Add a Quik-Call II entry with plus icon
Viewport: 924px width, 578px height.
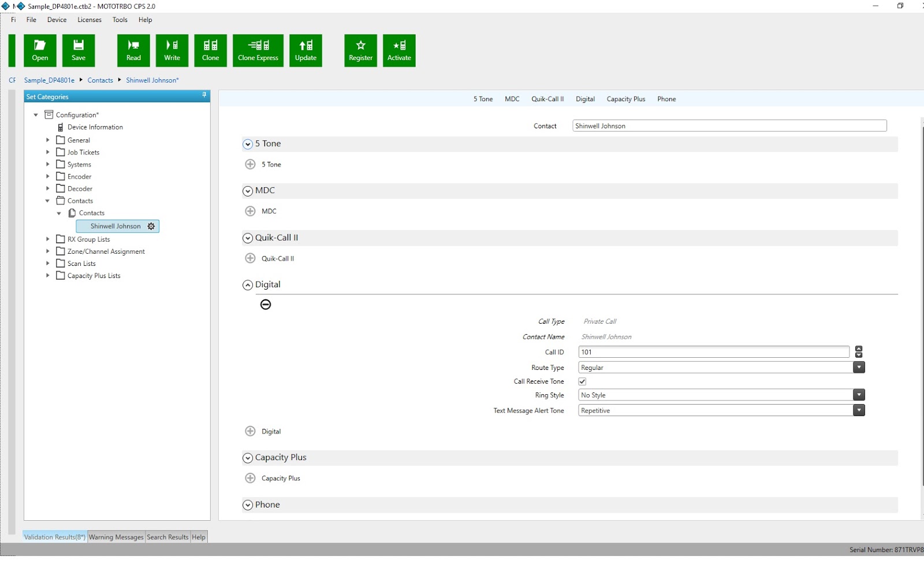250,258
